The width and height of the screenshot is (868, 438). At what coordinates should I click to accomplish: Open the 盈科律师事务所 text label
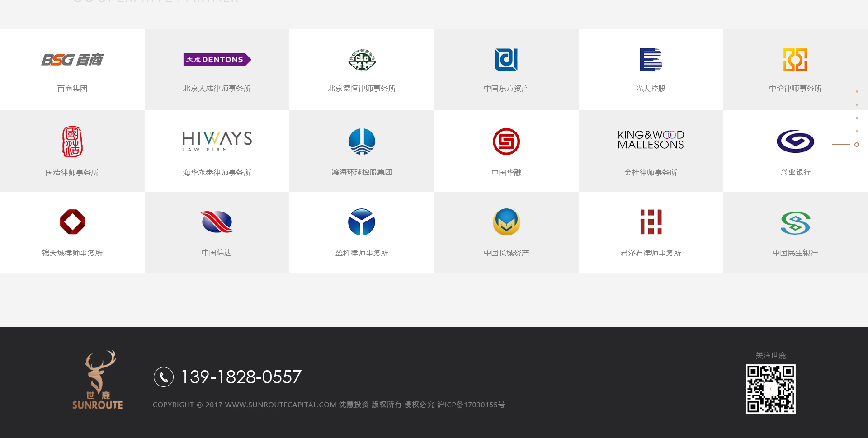(x=362, y=253)
